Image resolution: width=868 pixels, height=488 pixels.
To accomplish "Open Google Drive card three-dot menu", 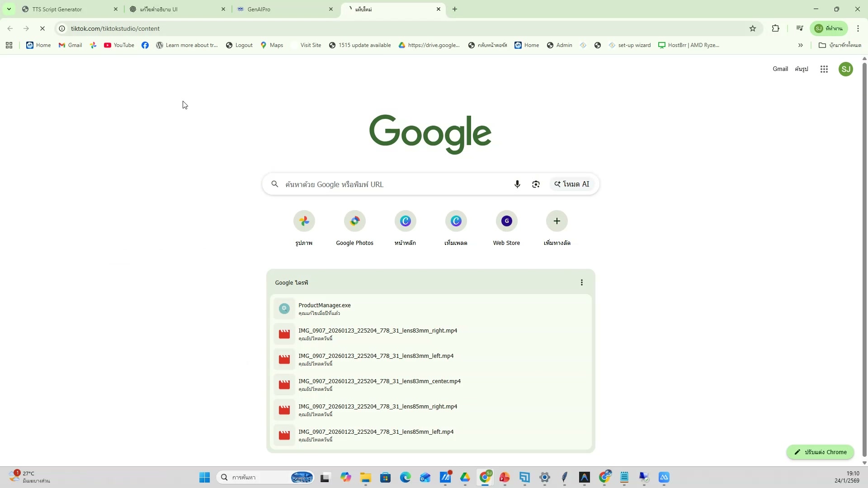I will pyautogui.click(x=581, y=283).
